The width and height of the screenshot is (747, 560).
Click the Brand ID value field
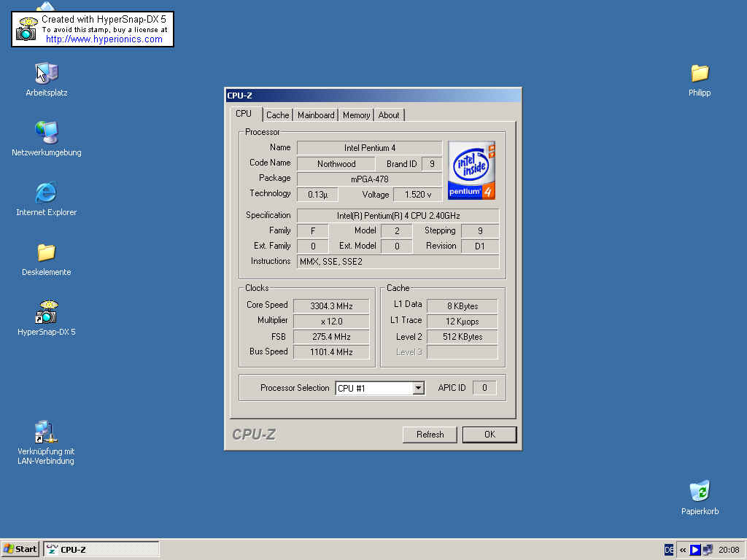(432, 164)
